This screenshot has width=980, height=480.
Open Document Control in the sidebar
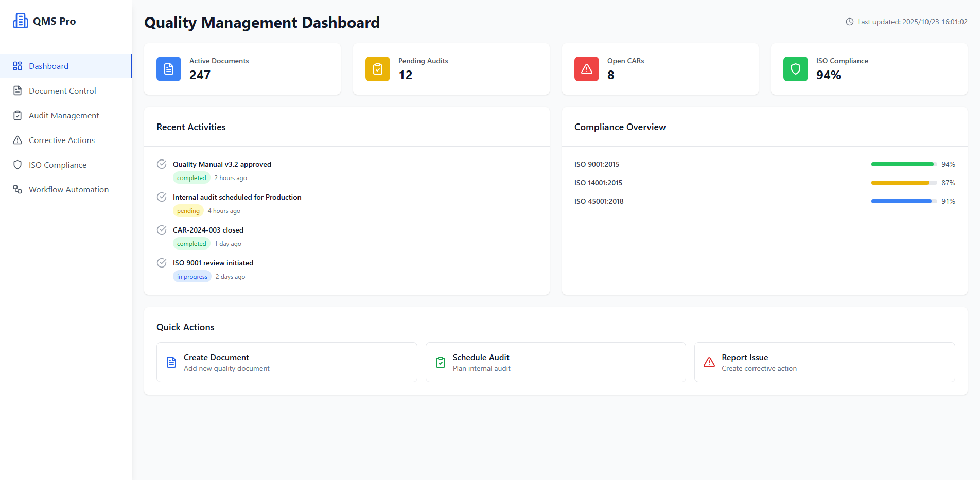coord(62,91)
